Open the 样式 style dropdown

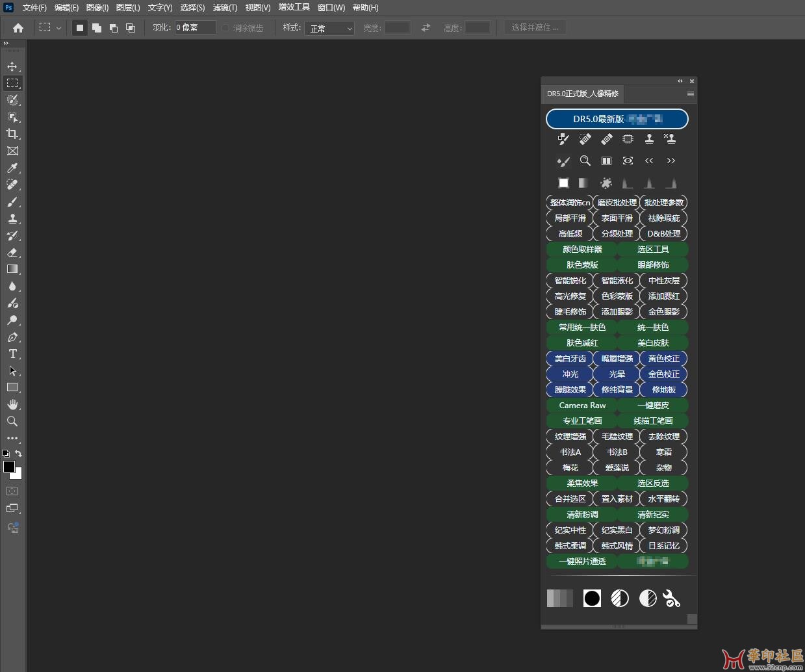329,28
